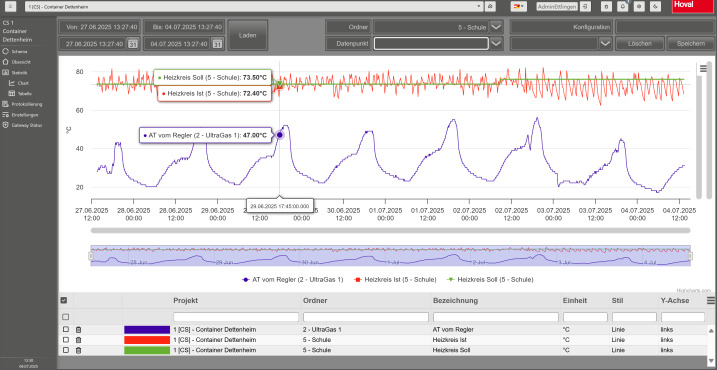
Task: Click the logout icon next to AdminEttlingen
Action: (x=586, y=6)
